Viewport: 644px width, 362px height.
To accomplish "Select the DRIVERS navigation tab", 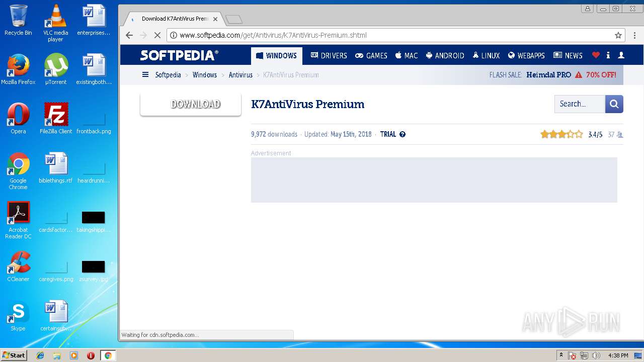I will (x=329, y=56).
